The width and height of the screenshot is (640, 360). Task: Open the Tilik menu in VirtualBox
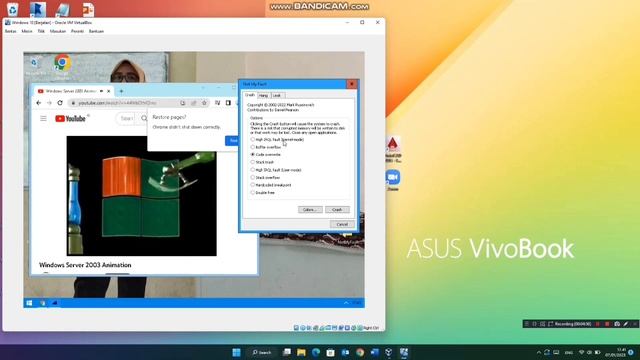[x=41, y=31]
